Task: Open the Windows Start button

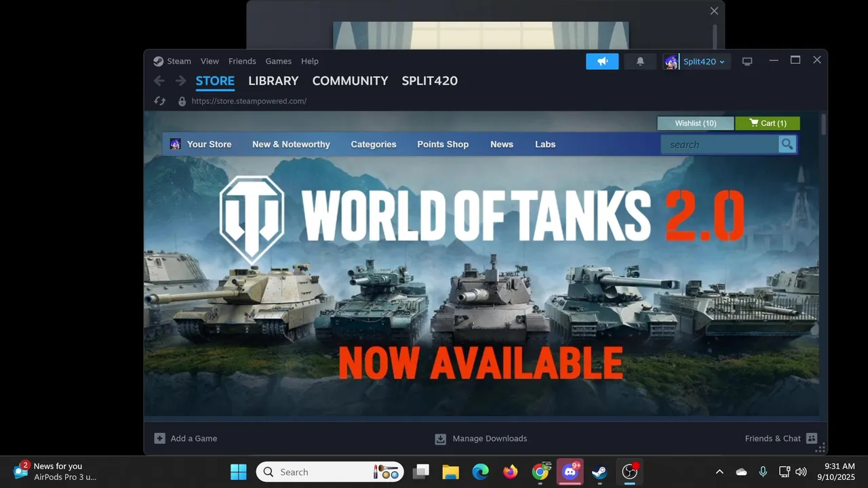Action: click(x=239, y=472)
